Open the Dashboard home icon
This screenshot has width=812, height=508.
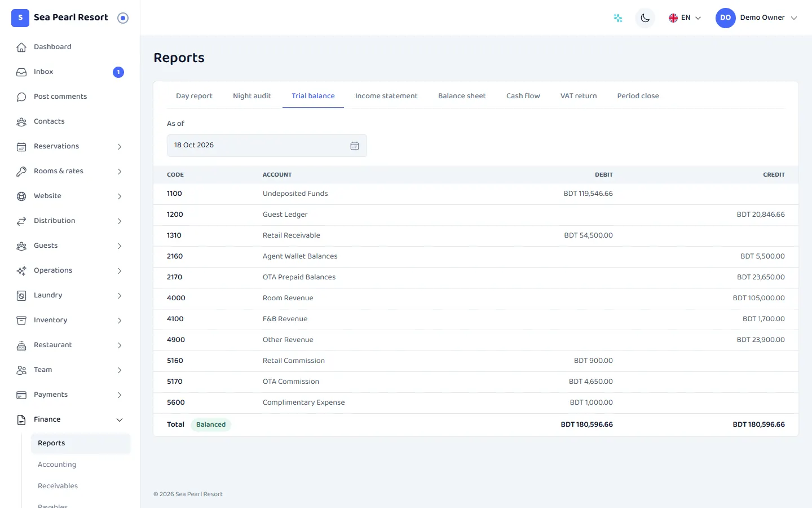pos(21,47)
